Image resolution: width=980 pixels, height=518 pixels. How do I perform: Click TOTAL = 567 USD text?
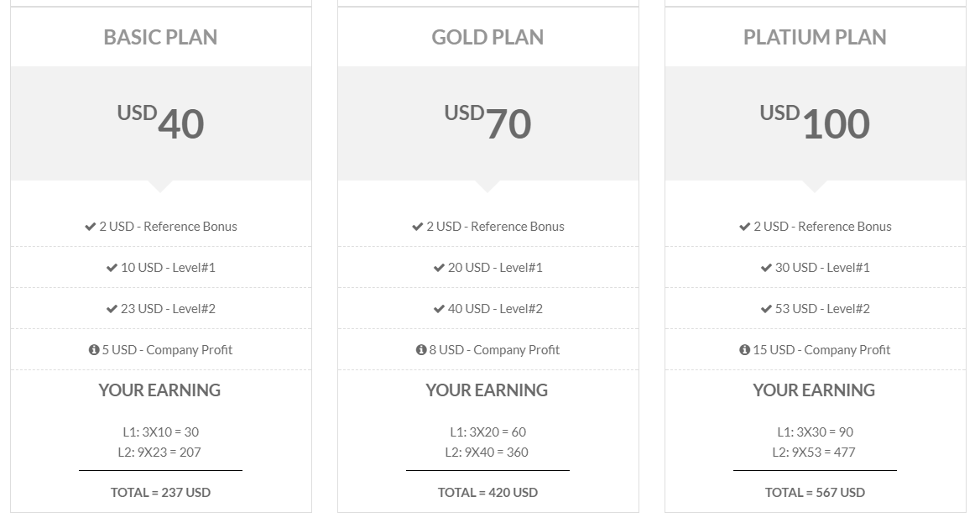[x=815, y=492]
